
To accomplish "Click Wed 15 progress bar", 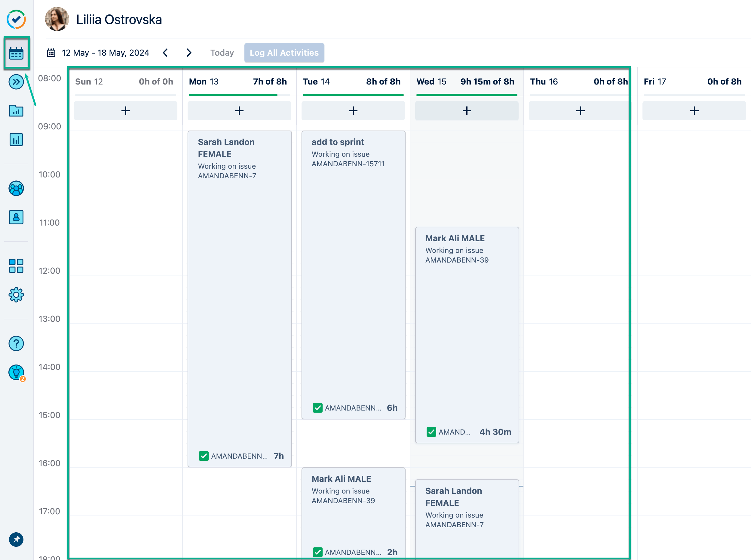I will click(466, 95).
